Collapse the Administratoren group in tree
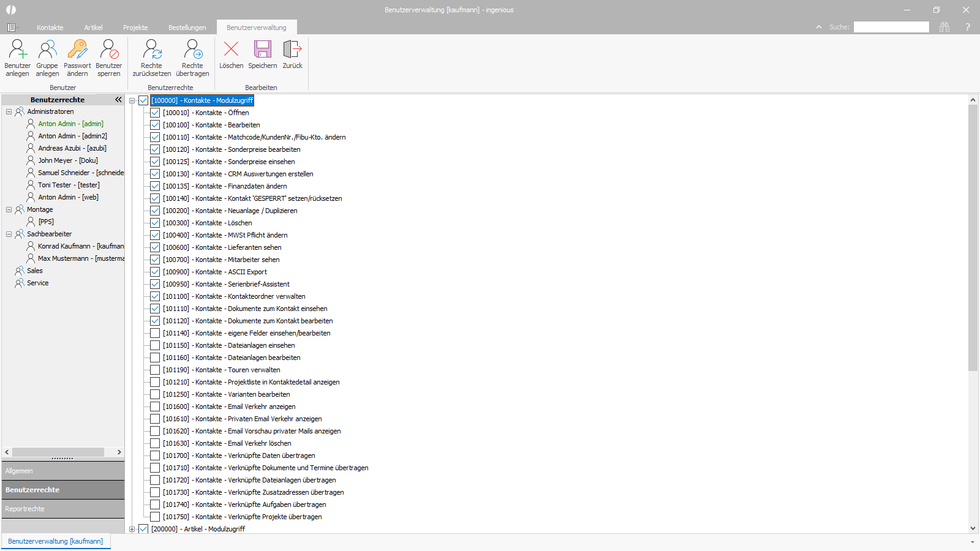Image resolution: width=980 pixels, height=551 pixels. pyautogui.click(x=9, y=111)
